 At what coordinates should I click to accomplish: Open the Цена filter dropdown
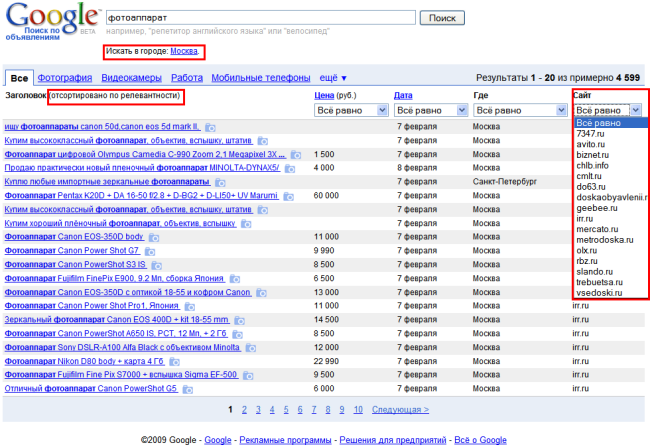(x=351, y=110)
